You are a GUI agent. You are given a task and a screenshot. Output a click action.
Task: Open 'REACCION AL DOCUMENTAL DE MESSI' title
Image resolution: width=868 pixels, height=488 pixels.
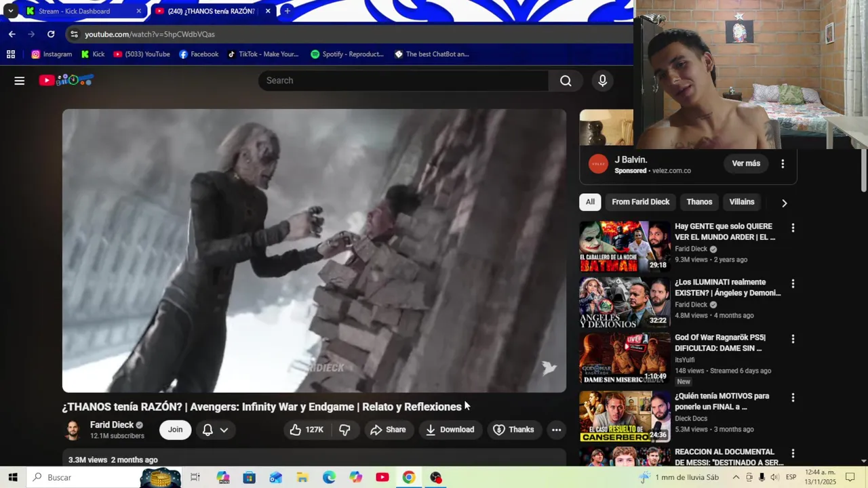729,457
